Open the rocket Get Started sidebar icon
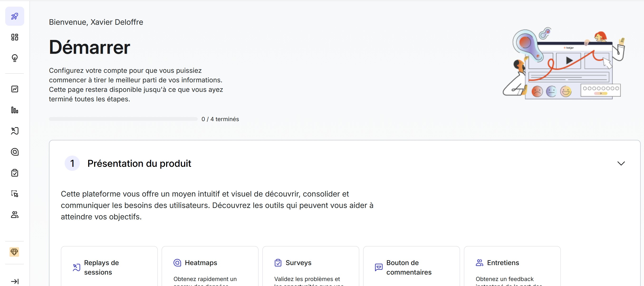 tap(14, 16)
